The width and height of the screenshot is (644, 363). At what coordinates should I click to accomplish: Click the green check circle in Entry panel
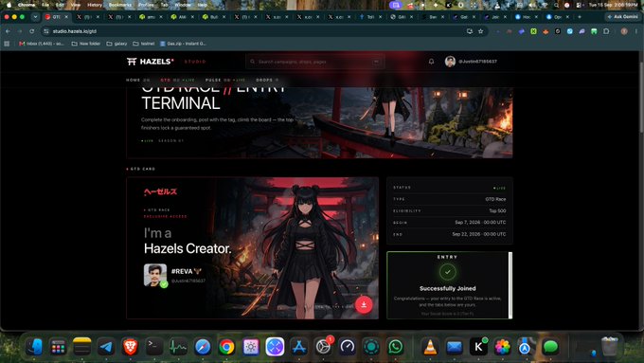(447, 272)
